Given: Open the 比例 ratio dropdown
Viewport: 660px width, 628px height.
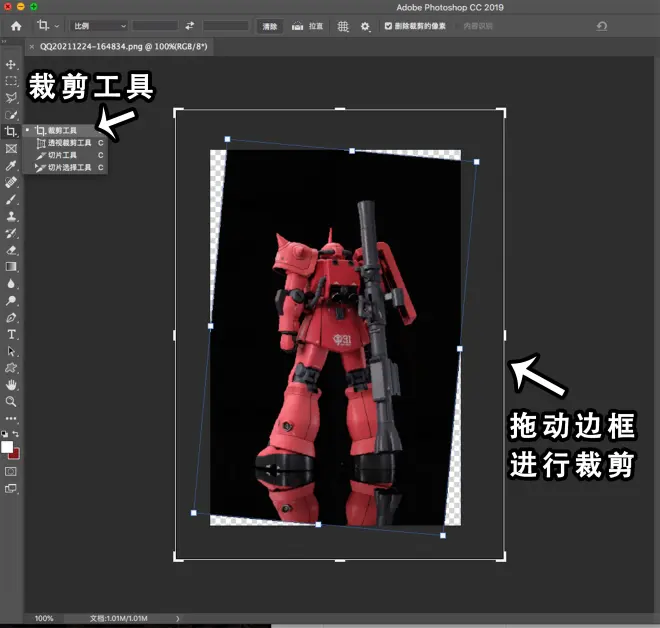Looking at the screenshot, I should click(99, 26).
